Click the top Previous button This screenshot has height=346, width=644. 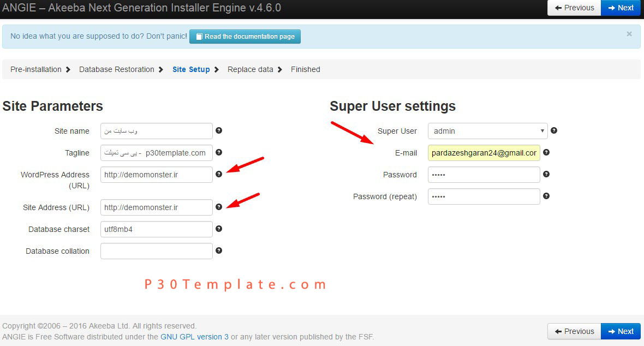pos(574,8)
